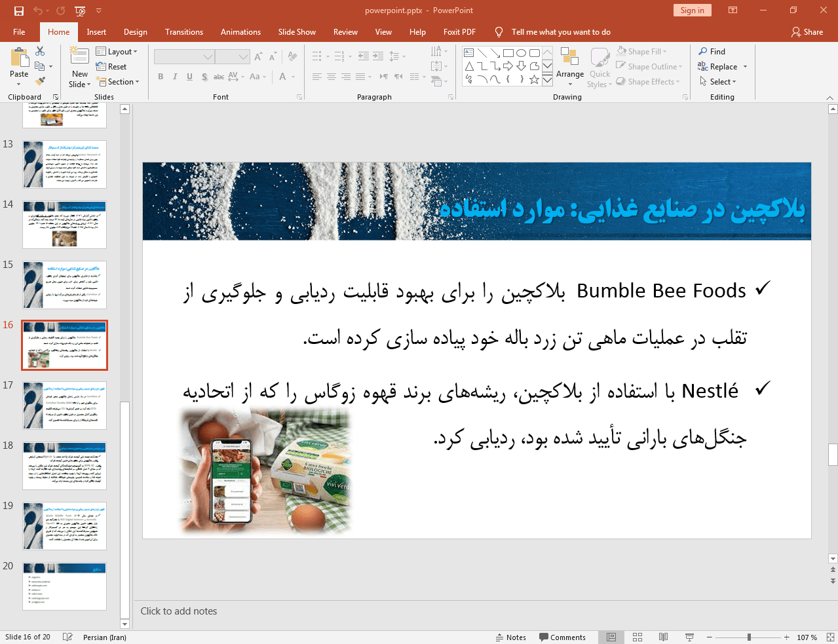Screen dimensions: 838x644
Task: Increase font size icon
Action: click(x=258, y=57)
